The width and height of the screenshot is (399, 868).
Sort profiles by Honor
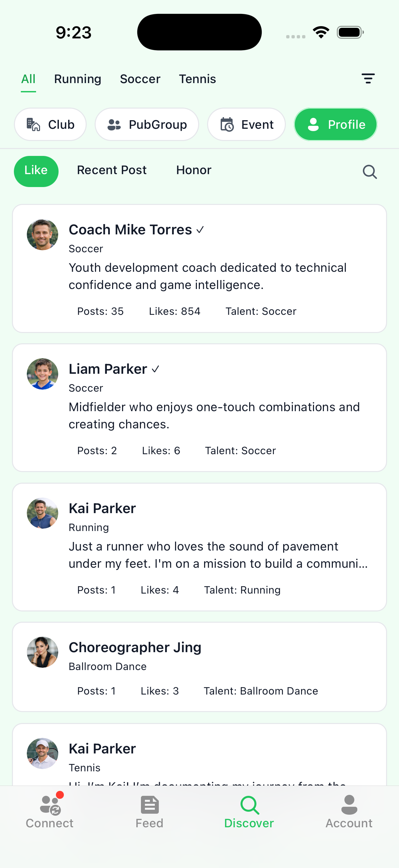[194, 170]
